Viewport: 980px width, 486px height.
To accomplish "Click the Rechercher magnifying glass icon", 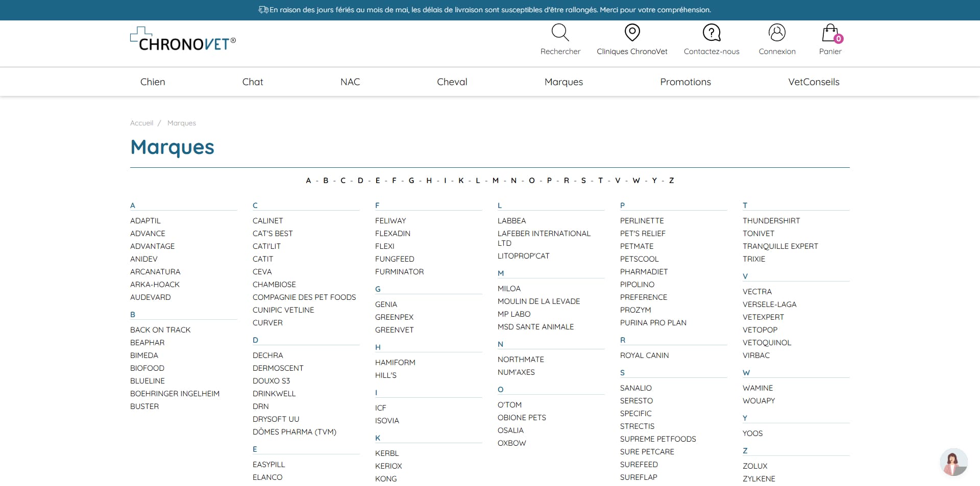I will 560,33.
